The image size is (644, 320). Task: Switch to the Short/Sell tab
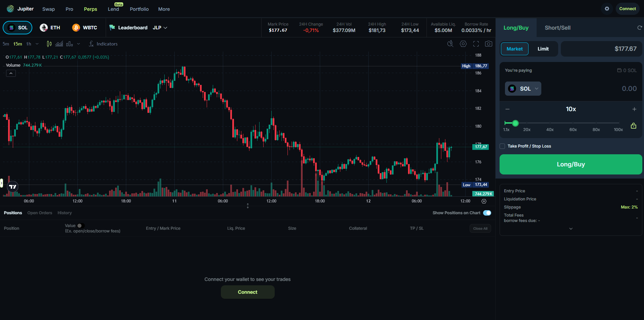pyautogui.click(x=557, y=28)
